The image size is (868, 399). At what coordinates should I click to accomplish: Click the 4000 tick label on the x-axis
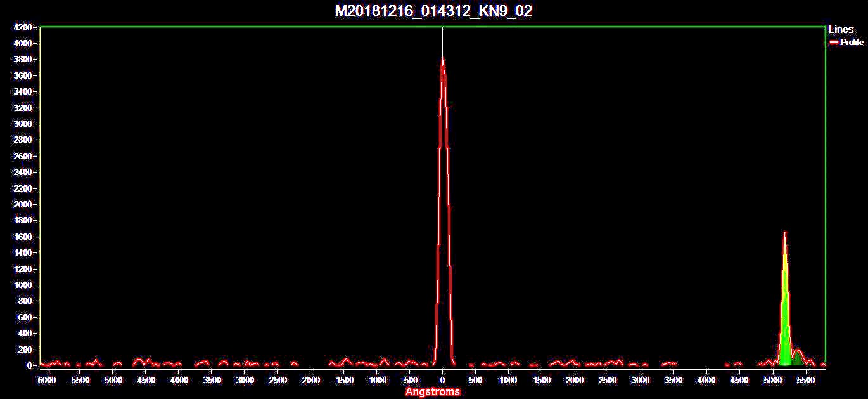[x=706, y=381]
